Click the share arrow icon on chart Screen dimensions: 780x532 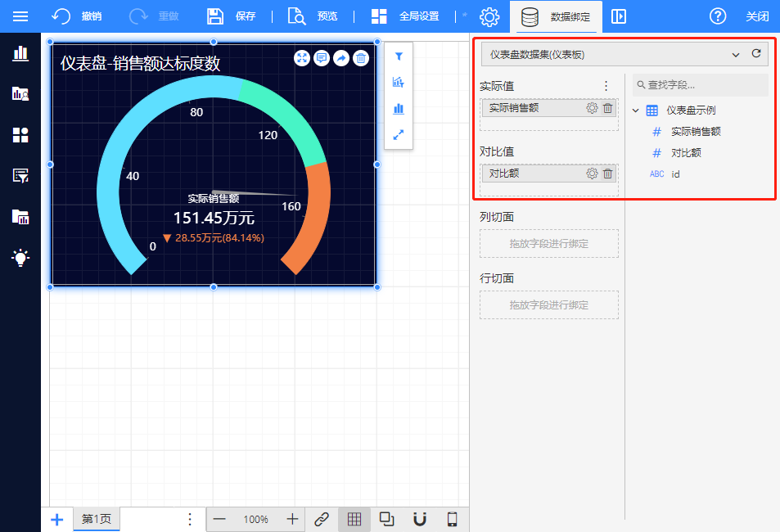341,58
